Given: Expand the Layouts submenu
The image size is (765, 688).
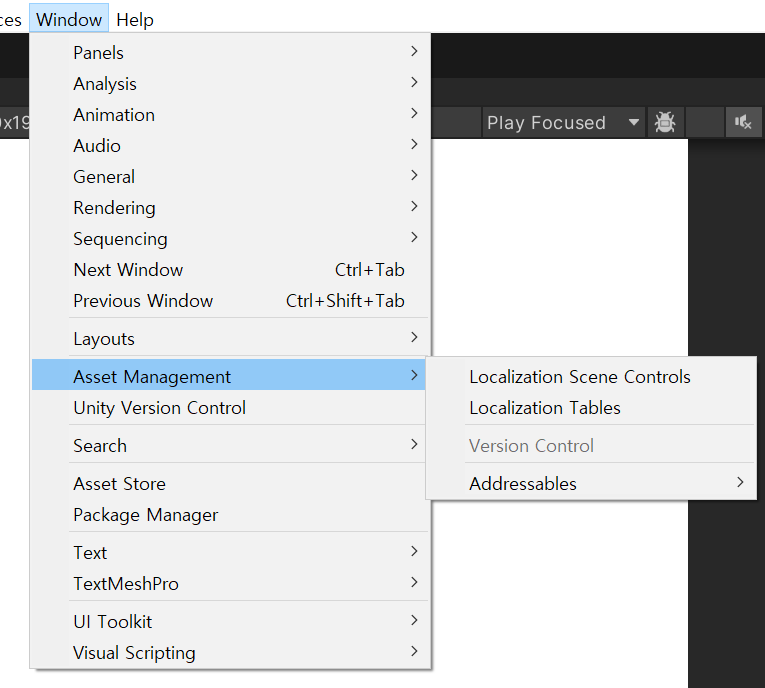Looking at the screenshot, I should (230, 339).
